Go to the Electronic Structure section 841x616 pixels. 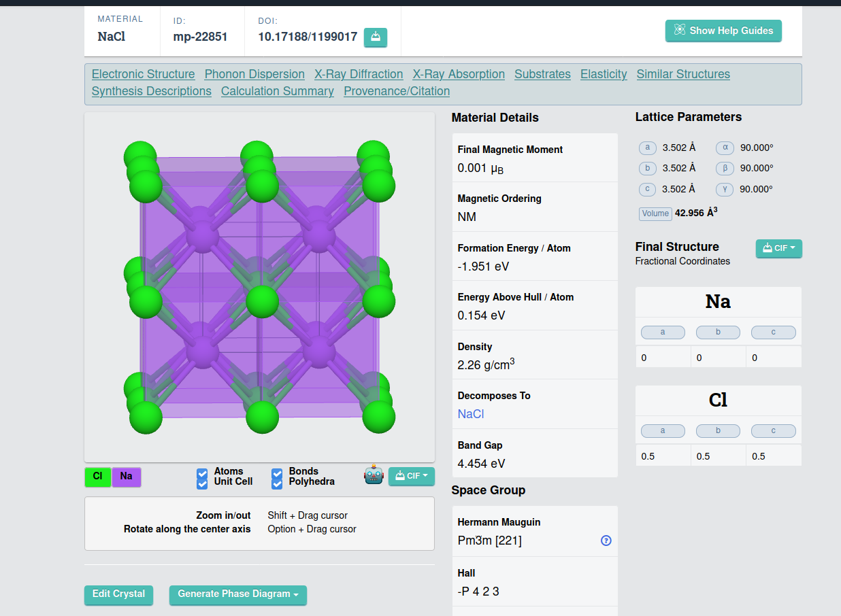(143, 74)
